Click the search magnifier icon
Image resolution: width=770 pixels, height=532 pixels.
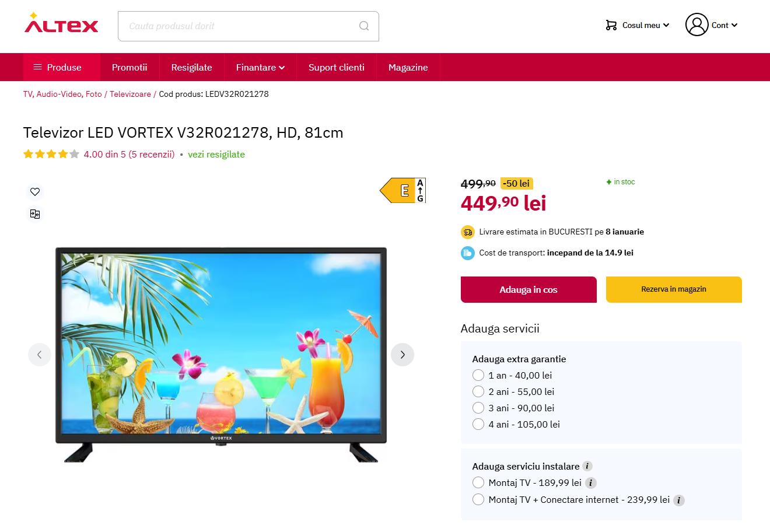(364, 26)
